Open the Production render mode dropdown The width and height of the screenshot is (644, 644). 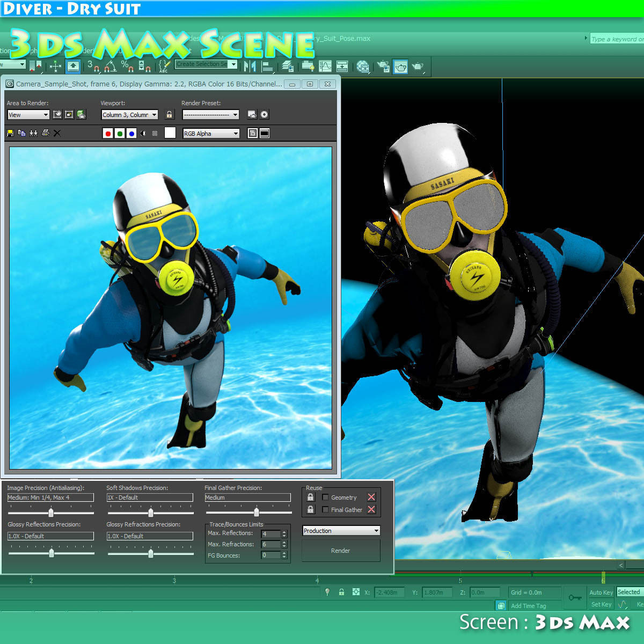pyautogui.click(x=341, y=530)
